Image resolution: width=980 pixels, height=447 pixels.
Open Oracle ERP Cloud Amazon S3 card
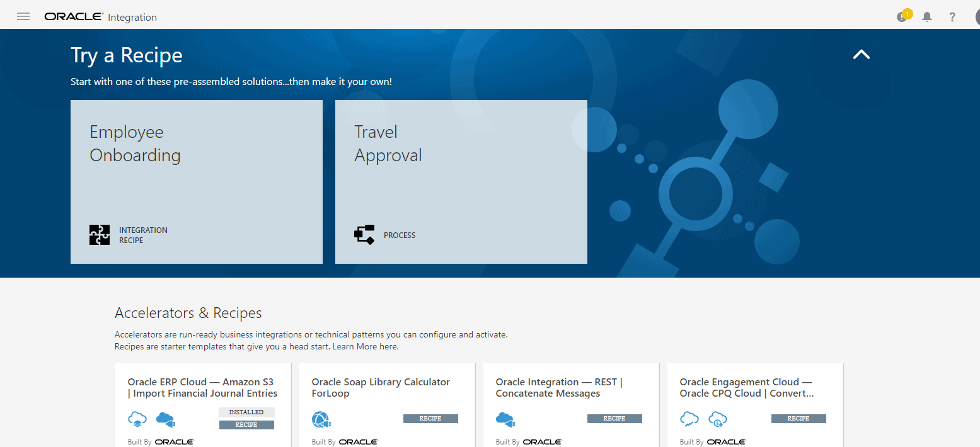[x=202, y=388]
